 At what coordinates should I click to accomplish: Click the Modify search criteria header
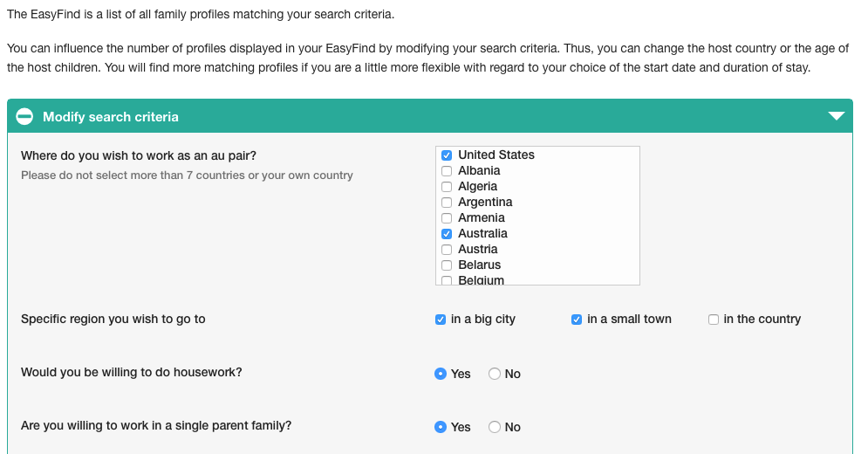coord(430,116)
